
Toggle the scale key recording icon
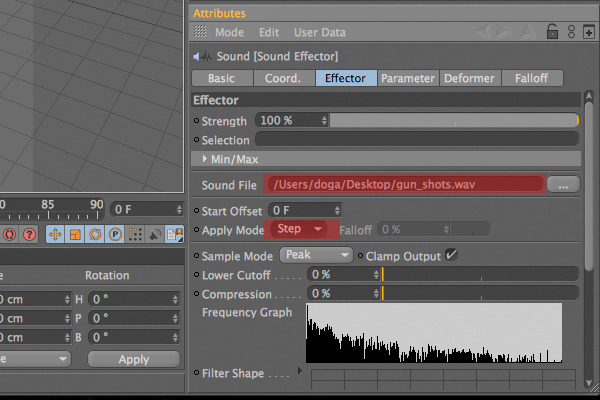75,234
